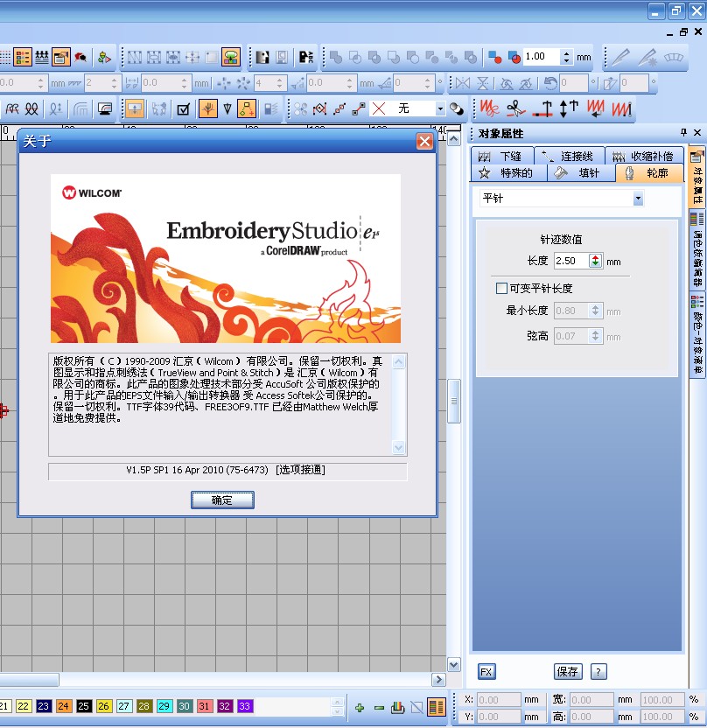Click the red zigzag with return arrow icon
This screenshot has height=728, width=707.
[596, 108]
